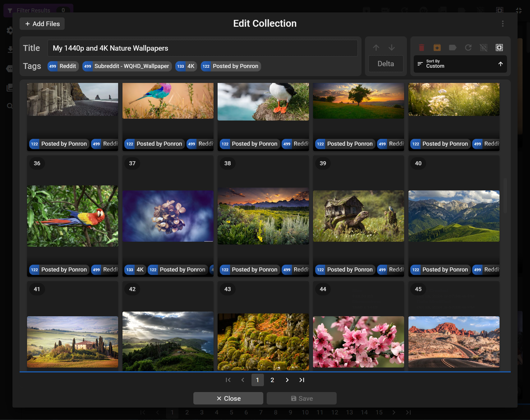This screenshot has width=530, height=420.
Task: Click the red trash delete icon
Action: click(422, 48)
